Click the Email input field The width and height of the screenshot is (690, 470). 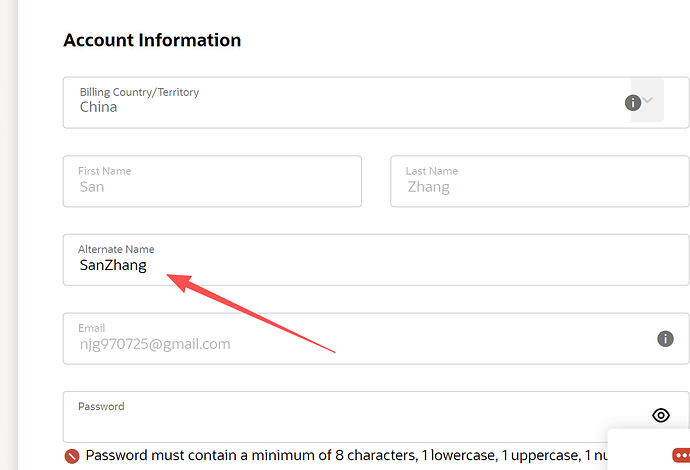(376, 338)
